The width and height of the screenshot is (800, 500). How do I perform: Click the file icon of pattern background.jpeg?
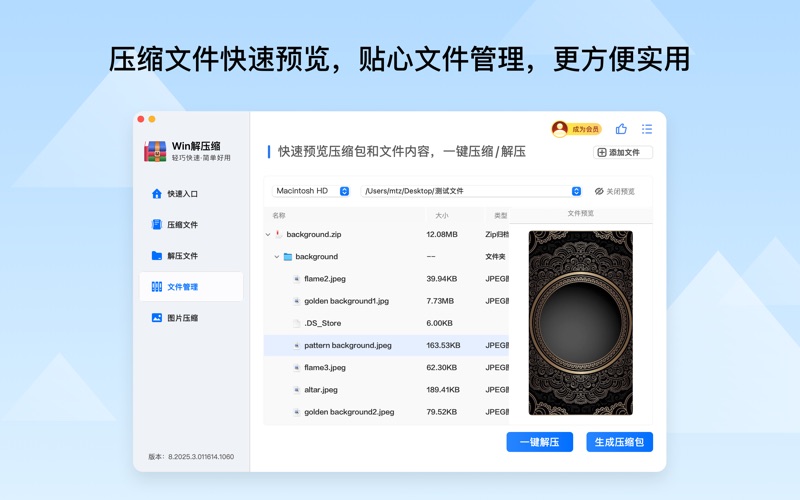coord(296,345)
